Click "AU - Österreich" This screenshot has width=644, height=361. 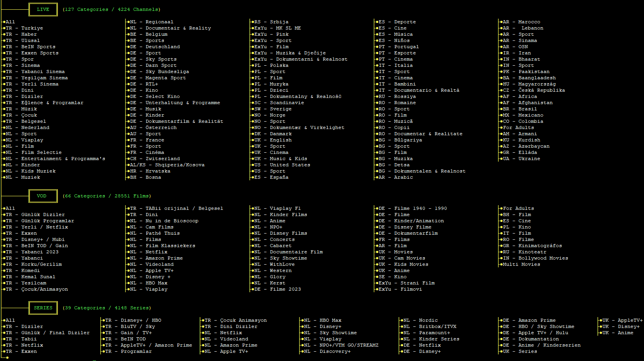click(x=153, y=127)
